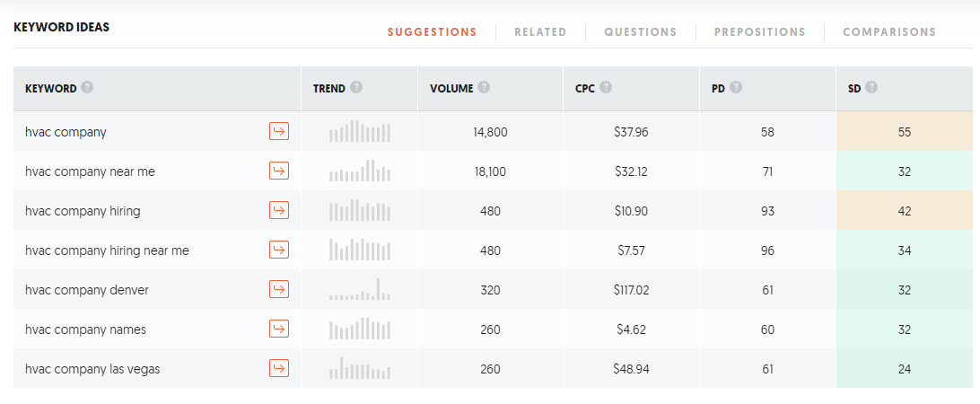This screenshot has height=404, width=980.
Task: Select the Prepositions tab
Action: (x=759, y=32)
